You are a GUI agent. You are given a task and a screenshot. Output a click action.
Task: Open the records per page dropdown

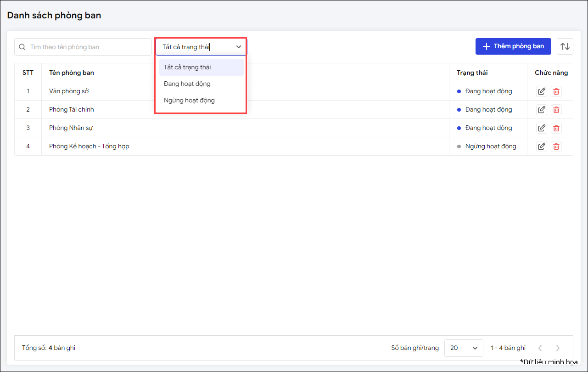464,348
